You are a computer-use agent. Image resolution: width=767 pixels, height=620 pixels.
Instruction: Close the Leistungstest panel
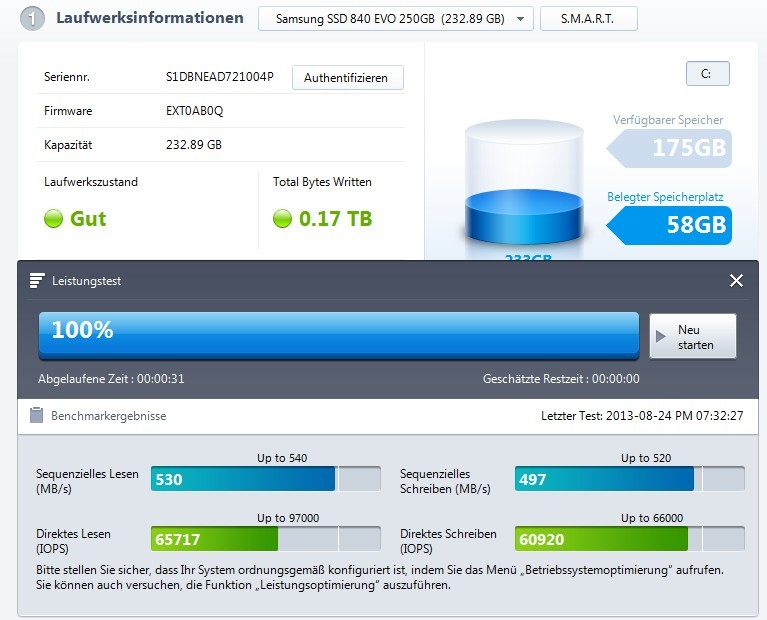736,280
